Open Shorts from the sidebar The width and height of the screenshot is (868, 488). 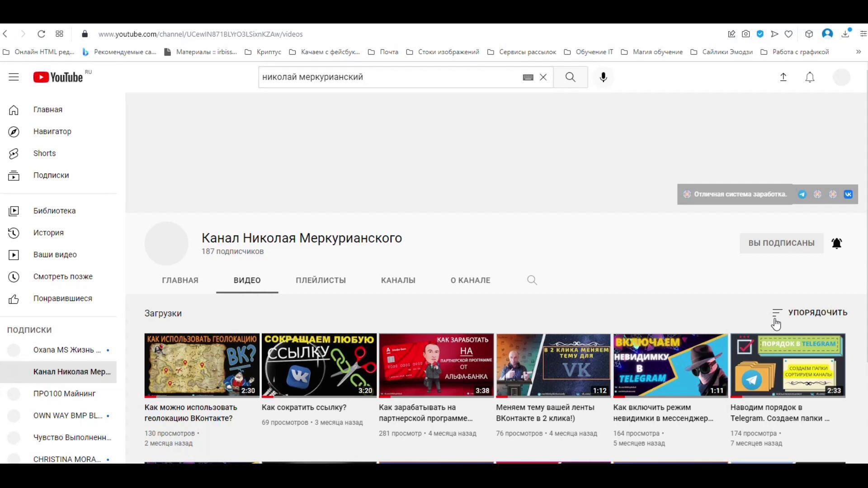[44, 153]
